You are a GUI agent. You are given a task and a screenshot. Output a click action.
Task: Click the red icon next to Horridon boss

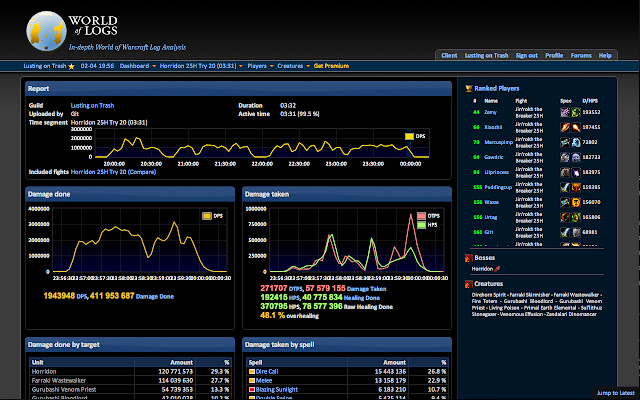497,269
